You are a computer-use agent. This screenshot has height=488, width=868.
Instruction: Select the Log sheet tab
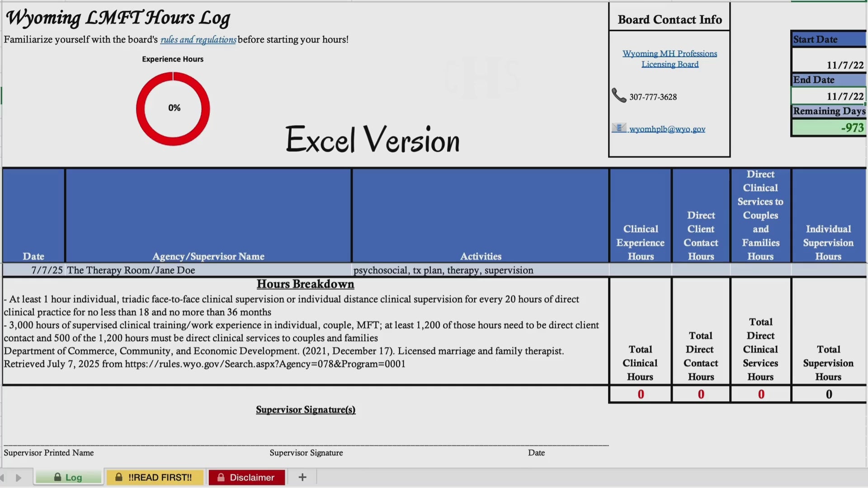69,477
